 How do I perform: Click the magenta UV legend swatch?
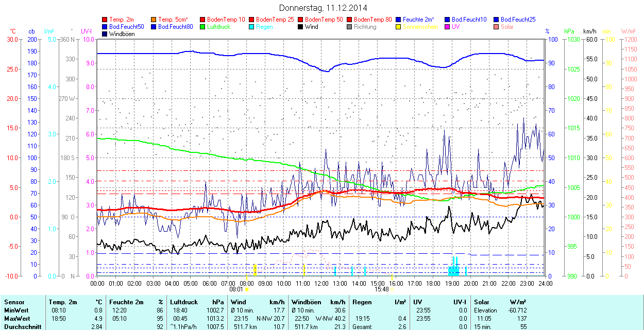(448, 27)
